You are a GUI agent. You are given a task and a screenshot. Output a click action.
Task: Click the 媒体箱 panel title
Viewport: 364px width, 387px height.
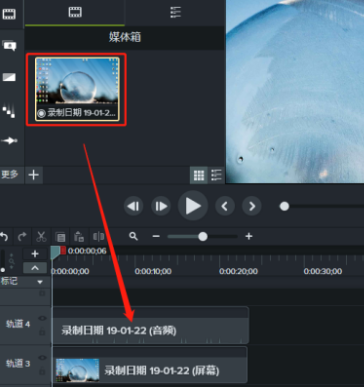125,37
